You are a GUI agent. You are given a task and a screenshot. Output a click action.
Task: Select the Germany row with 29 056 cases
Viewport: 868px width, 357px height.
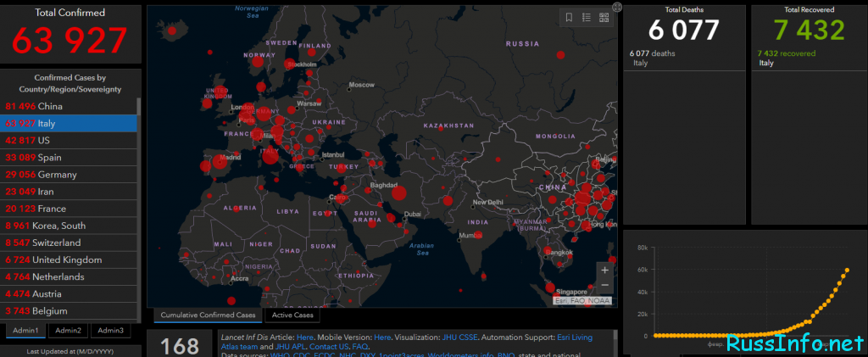tap(69, 175)
